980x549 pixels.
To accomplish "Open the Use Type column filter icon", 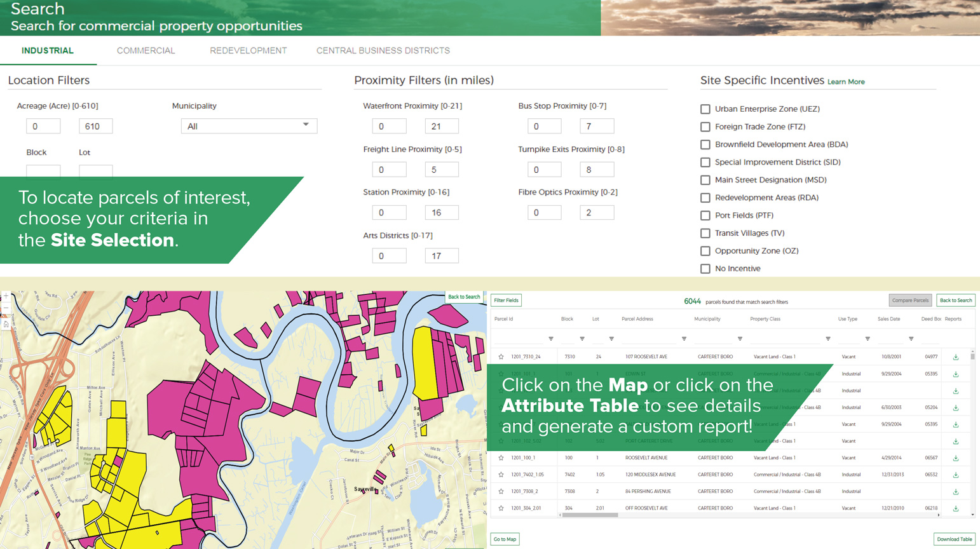I will (868, 339).
